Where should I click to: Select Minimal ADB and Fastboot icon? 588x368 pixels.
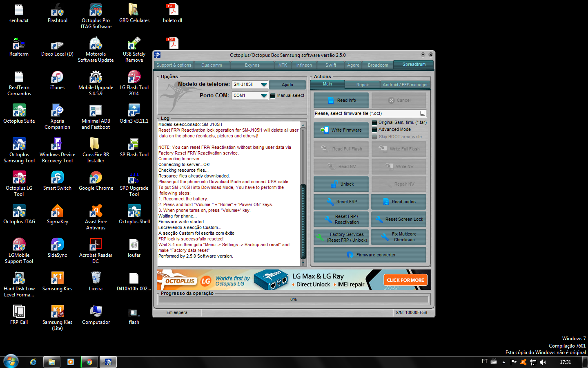96,116
